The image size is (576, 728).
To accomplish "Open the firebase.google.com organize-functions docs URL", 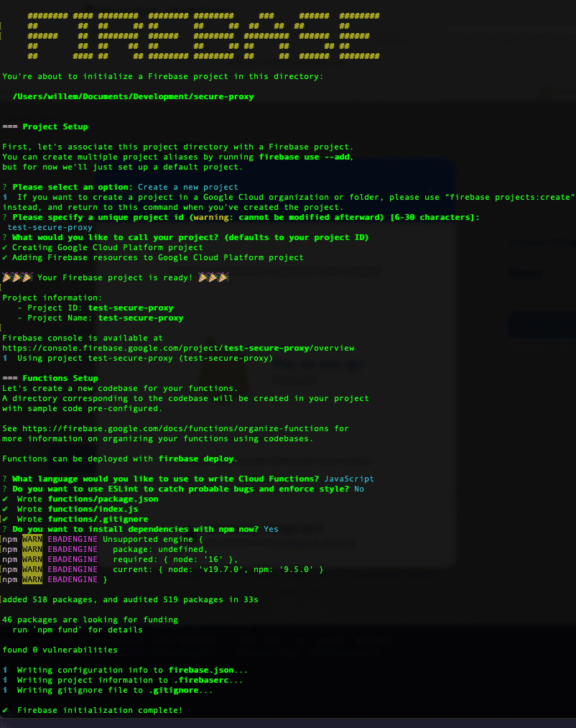I will (175, 428).
